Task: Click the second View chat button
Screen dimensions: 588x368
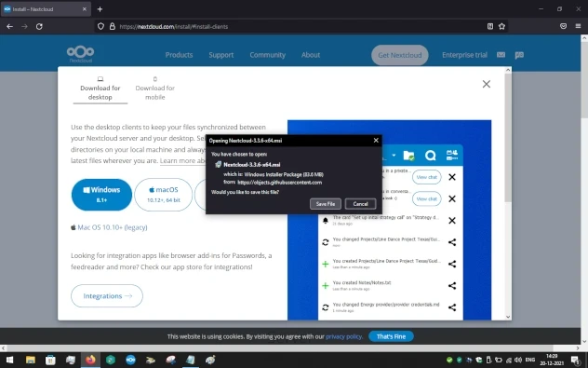Action: (427, 198)
